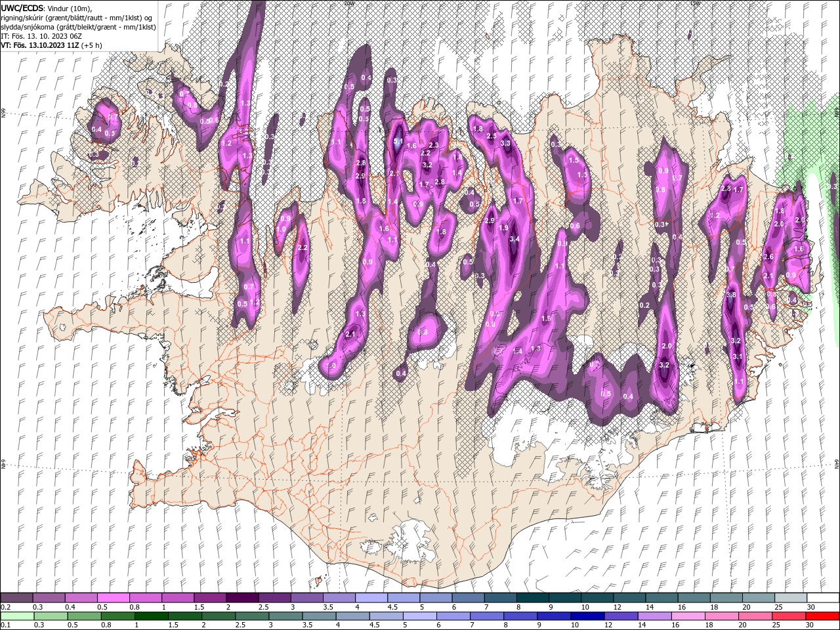Select the light lavender swatch between 4 and 4.5, top legend row
The height and width of the screenshot is (630, 840).
(x=371, y=598)
